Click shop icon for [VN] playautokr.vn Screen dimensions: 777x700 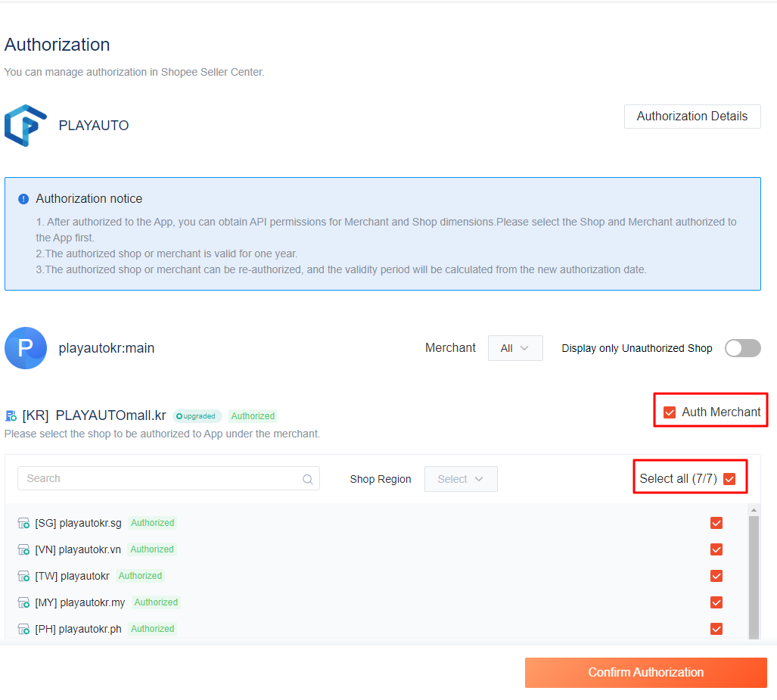(x=23, y=549)
